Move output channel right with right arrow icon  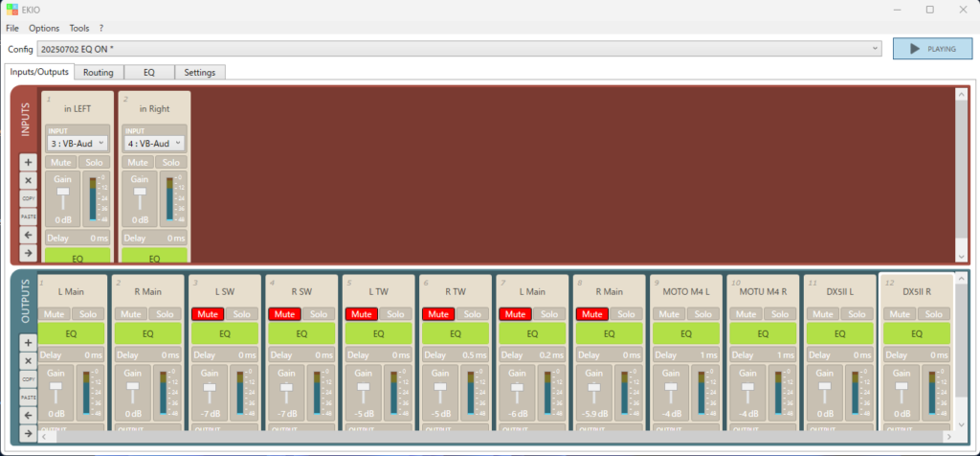[x=28, y=433]
